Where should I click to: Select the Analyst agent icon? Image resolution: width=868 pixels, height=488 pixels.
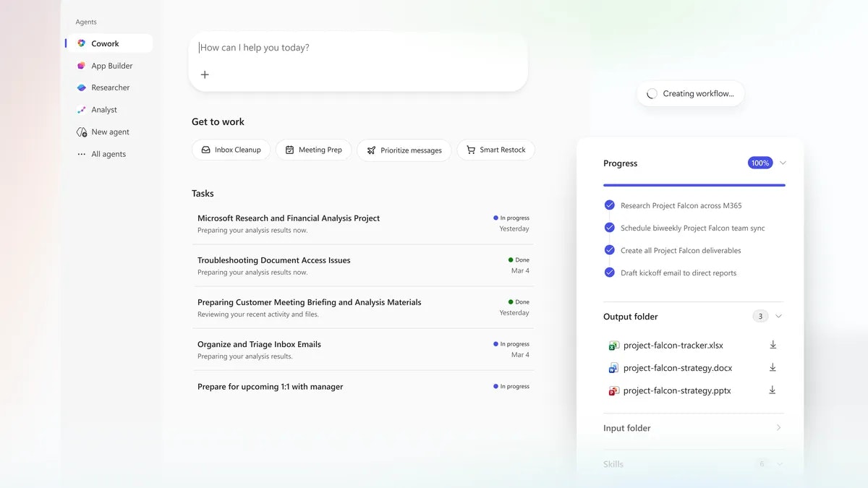(x=81, y=109)
